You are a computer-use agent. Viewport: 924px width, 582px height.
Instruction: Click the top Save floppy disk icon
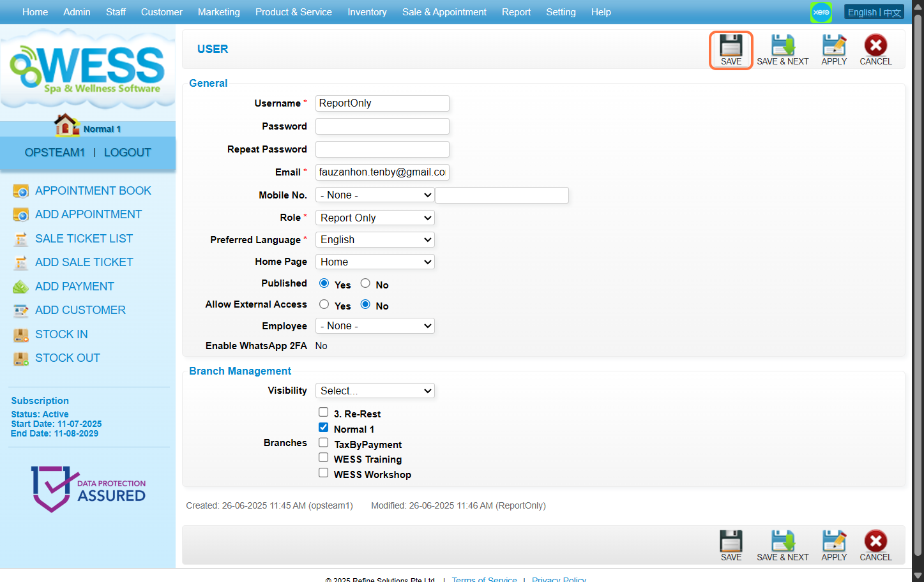[x=731, y=46]
